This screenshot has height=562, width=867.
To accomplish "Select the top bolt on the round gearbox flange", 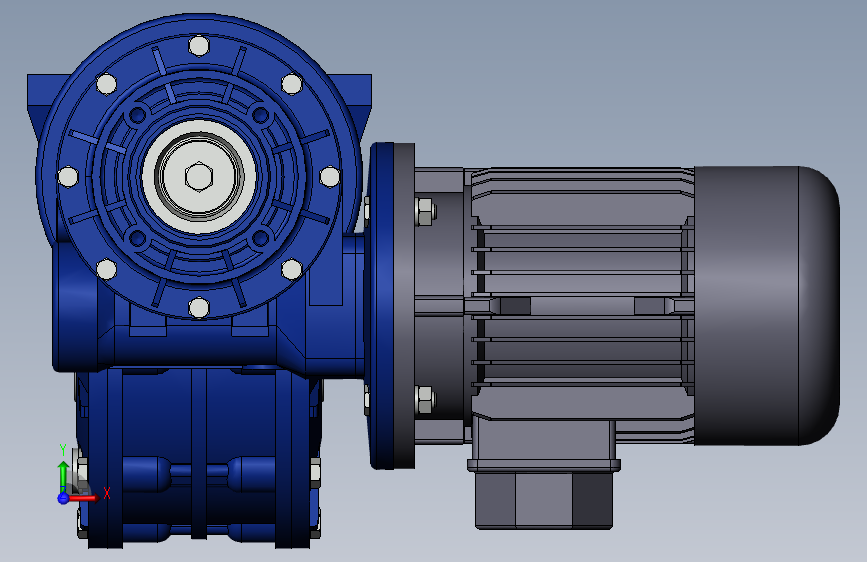I will tap(199, 45).
